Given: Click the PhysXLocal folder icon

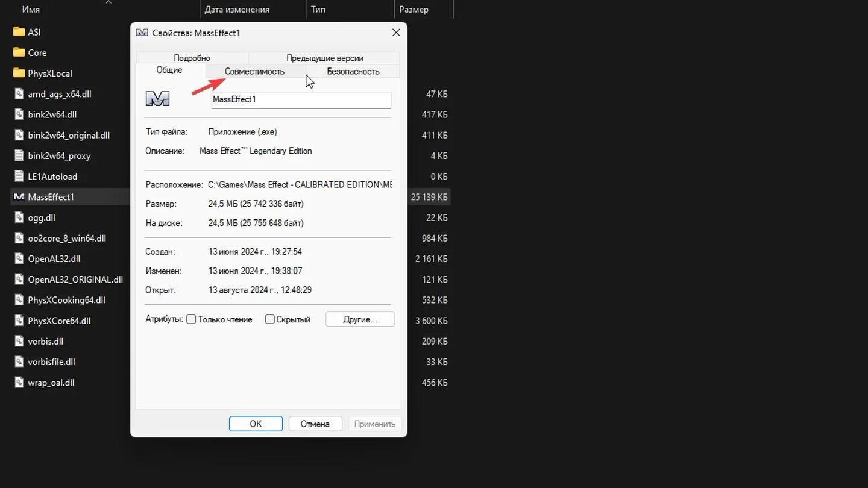Looking at the screenshot, I should [19, 73].
